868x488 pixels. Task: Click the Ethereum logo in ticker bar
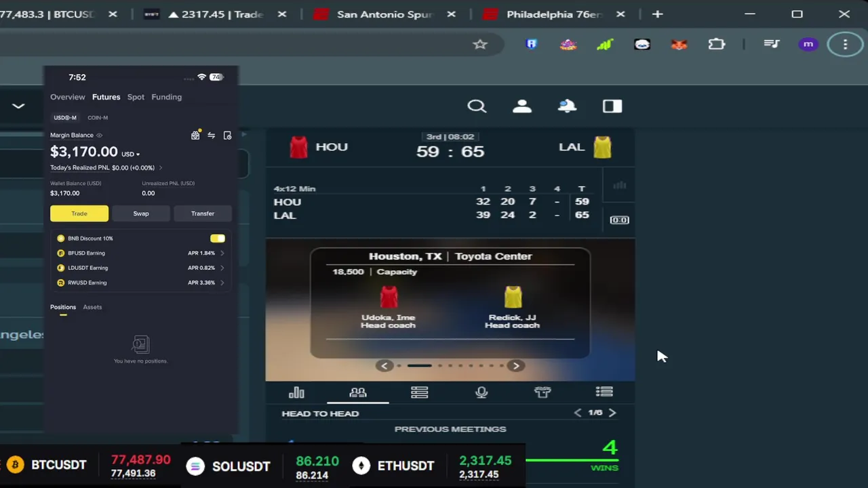click(361, 466)
